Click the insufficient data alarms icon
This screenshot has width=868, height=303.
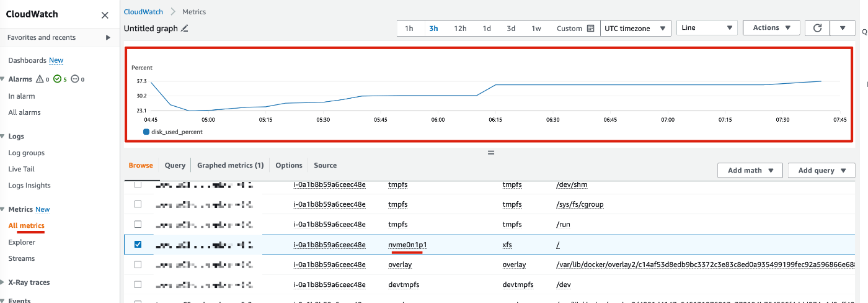(75, 79)
